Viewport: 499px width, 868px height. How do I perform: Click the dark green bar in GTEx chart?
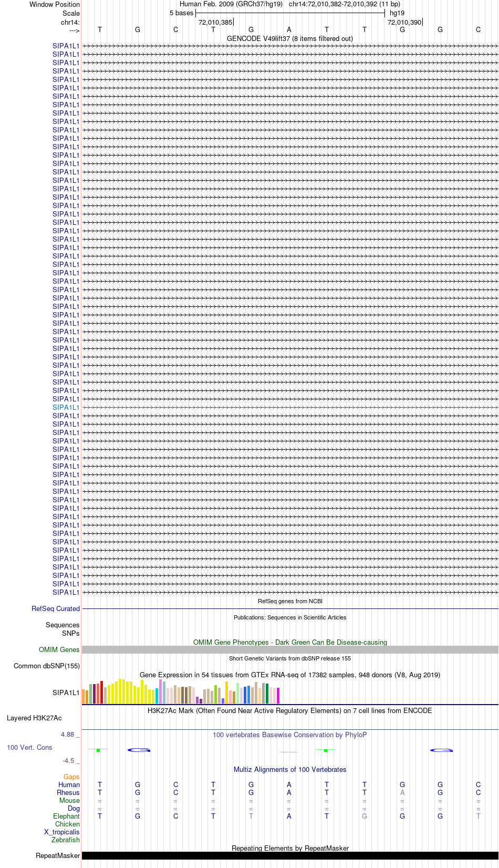[267, 694]
